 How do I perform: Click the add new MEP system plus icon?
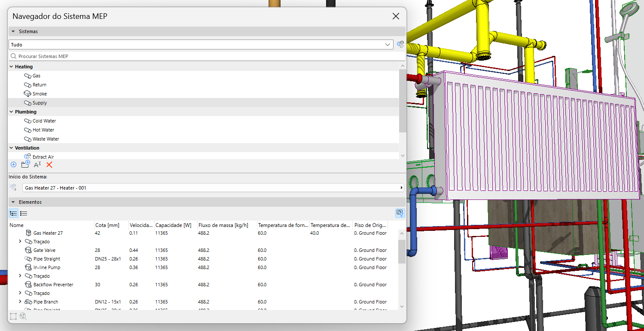pos(13,165)
